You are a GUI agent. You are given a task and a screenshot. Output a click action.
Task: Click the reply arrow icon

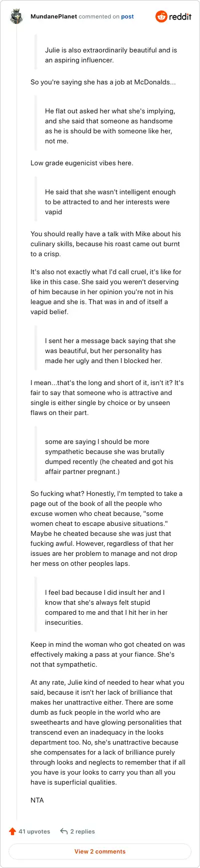tap(63, 832)
